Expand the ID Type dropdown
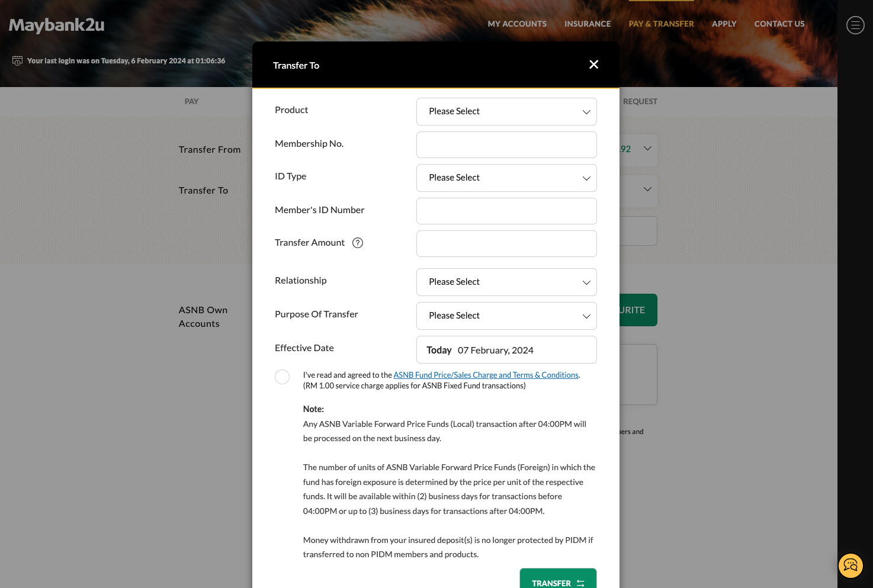This screenshot has height=588, width=873. [x=506, y=178]
